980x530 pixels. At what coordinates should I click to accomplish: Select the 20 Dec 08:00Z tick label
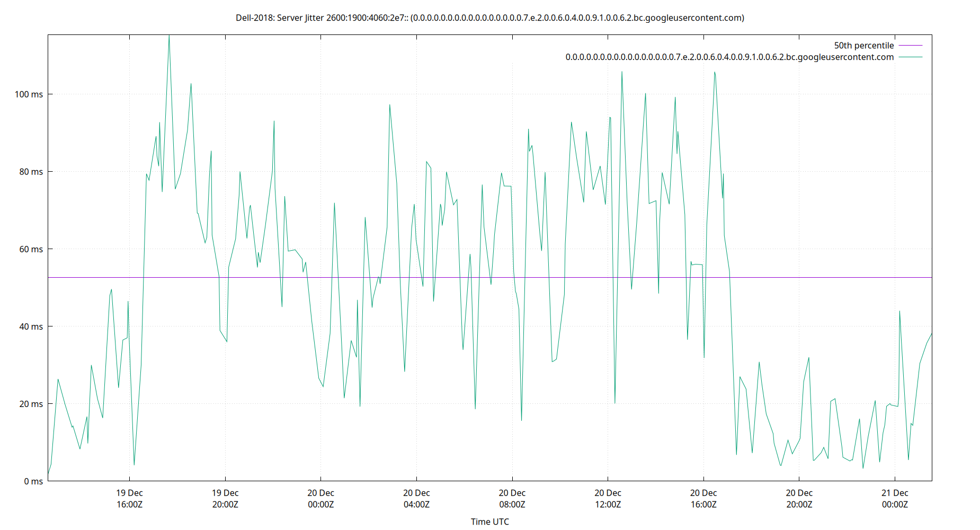click(512, 499)
